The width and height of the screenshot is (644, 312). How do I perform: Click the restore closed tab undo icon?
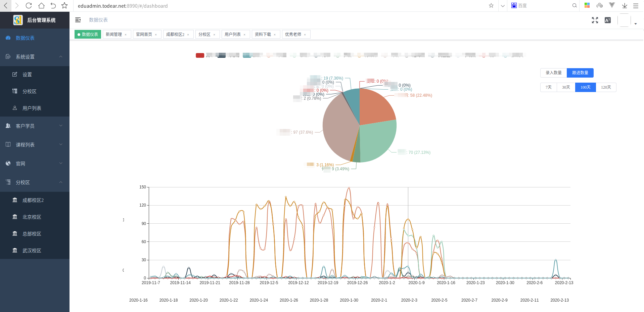click(x=53, y=6)
